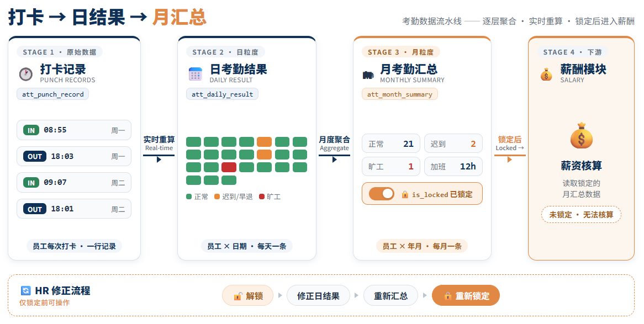The image size is (644, 324).
Task: Click the 未锁定 · 无法核算 dashed badge
Action: pos(581,215)
